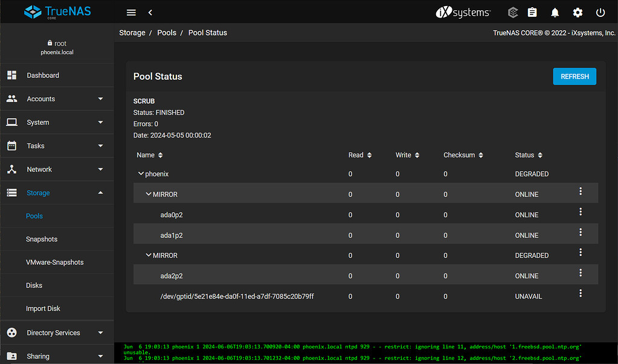This screenshot has width=618, height=364.
Task: Sort table by Write column
Action: (408, 155)
